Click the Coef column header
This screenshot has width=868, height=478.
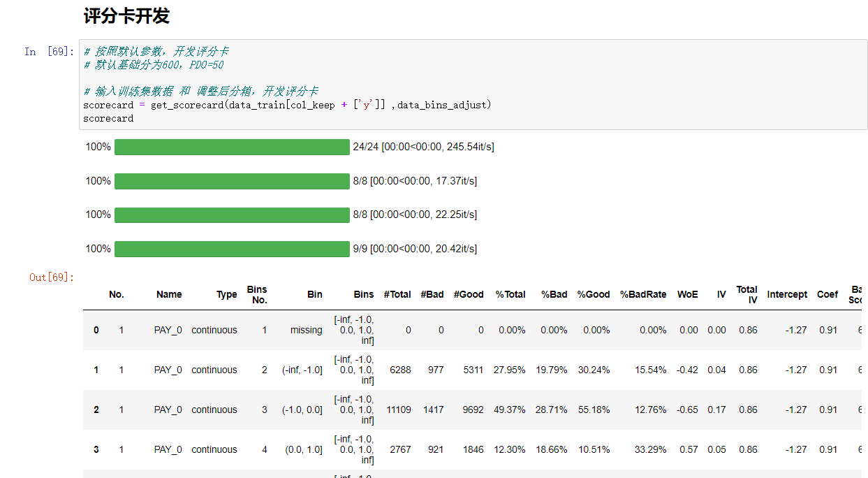tap(827, 294)
